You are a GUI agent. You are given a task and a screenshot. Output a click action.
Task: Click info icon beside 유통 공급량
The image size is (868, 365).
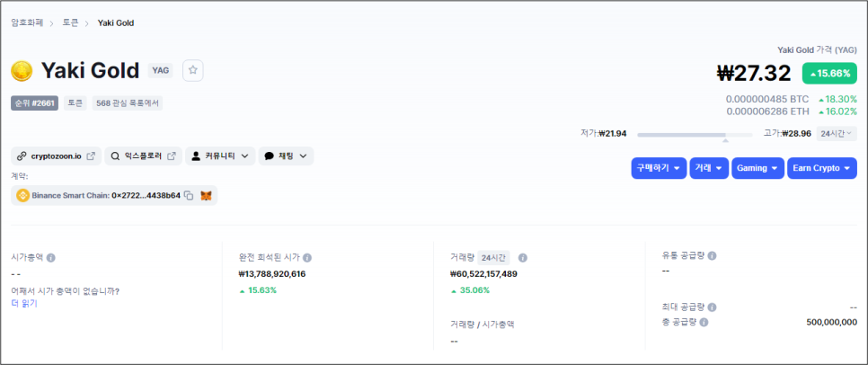click(712, 255)
